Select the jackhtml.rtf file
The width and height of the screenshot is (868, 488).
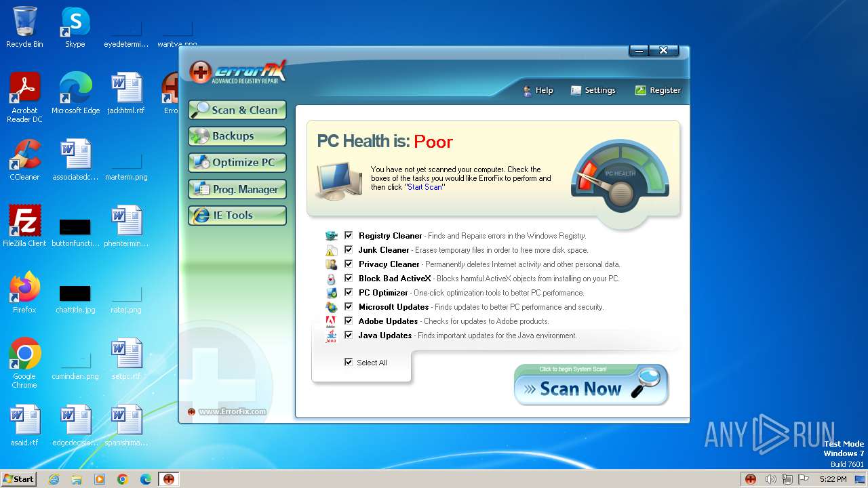click(126, 94)
